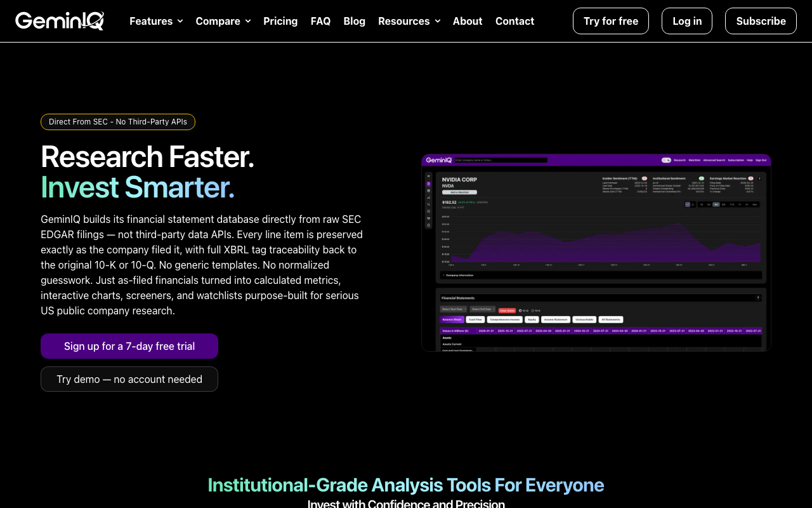Expand the Resources dropdown menu

(x=409, y=21)
